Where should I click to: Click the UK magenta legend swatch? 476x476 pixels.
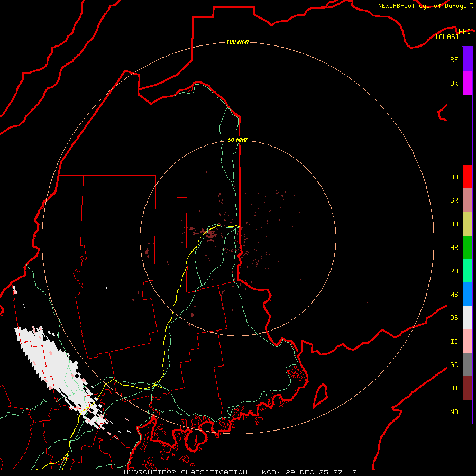[467, 83]
